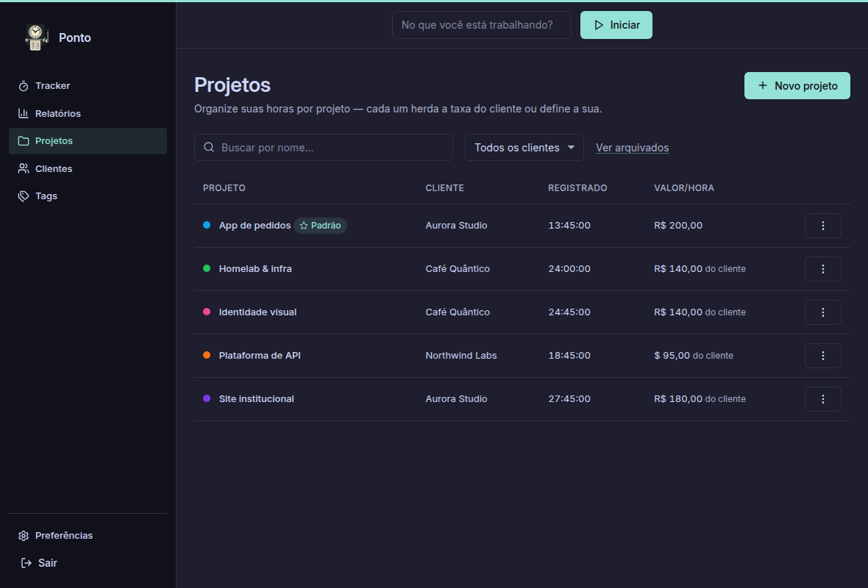This screenshot has width=868, height=588.
Task: Click the Projetos page heading
Action: point(232,85)
